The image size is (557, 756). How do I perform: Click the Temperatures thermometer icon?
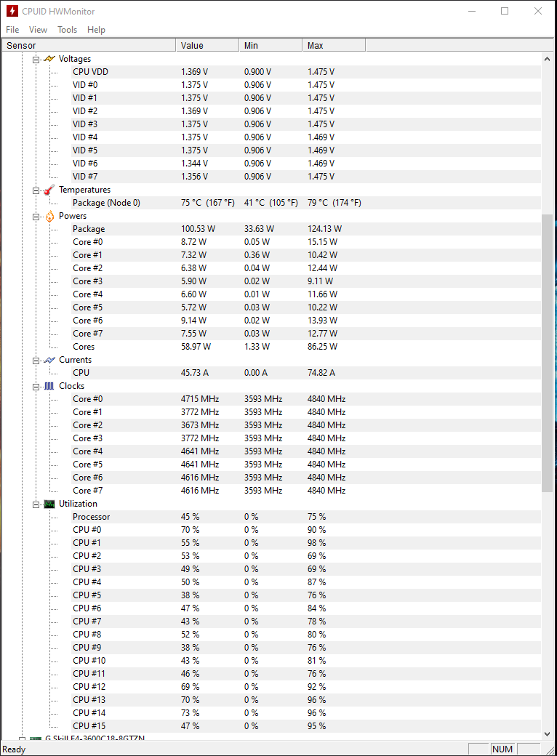[x=49, y=190]
